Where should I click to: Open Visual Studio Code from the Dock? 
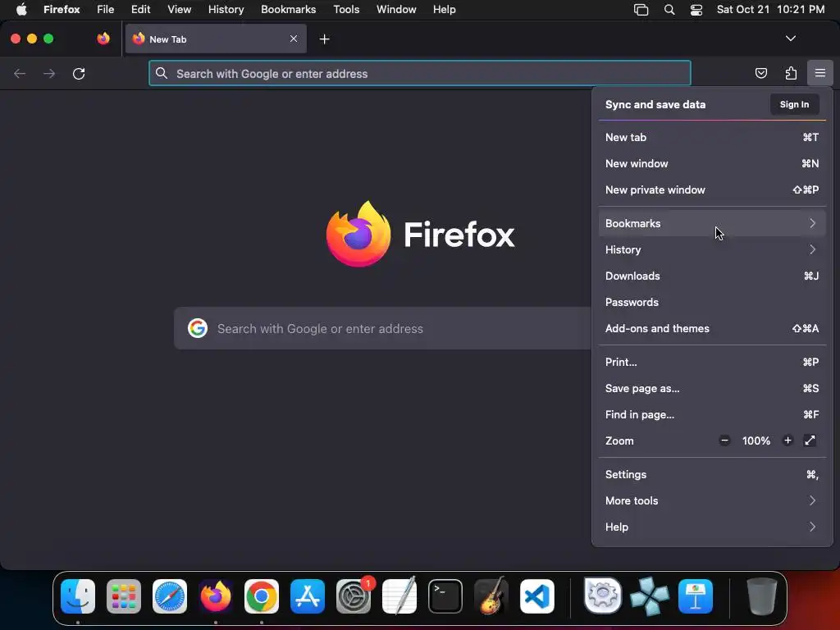(536, 596)
